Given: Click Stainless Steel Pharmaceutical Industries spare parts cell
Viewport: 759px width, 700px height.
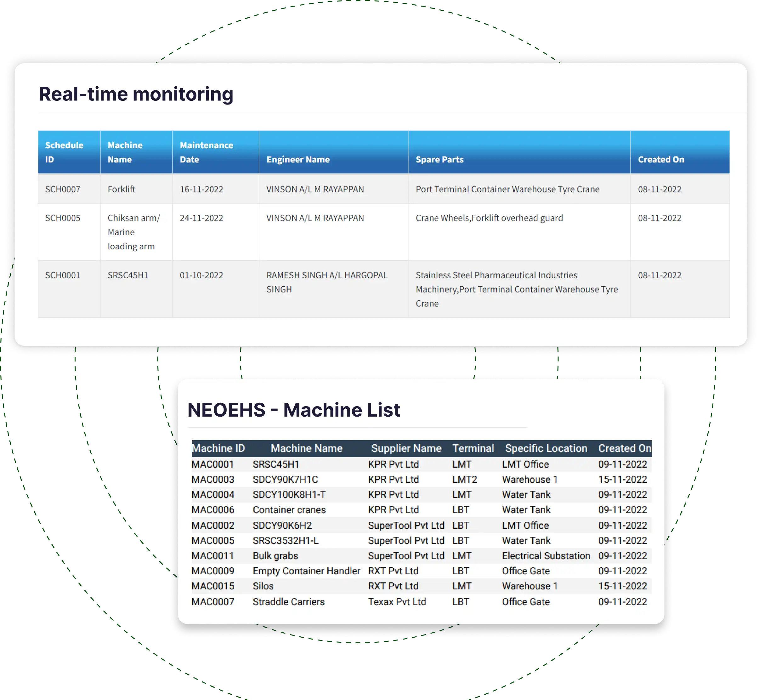Looking at the screenshot, I should (x=519, y=289).
